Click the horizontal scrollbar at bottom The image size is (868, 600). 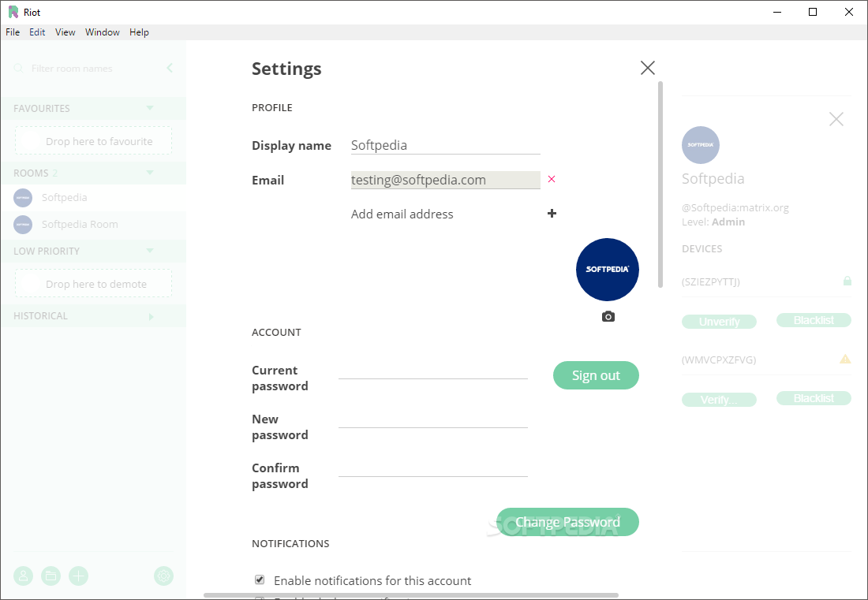click(x=411, y=595)
